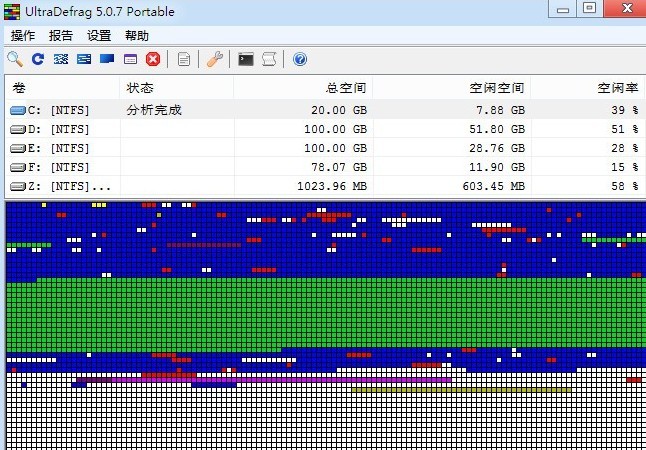Select the E: [NTFS] volume row
The width and height of the screenshot is (646, 450).
[325, 148]
